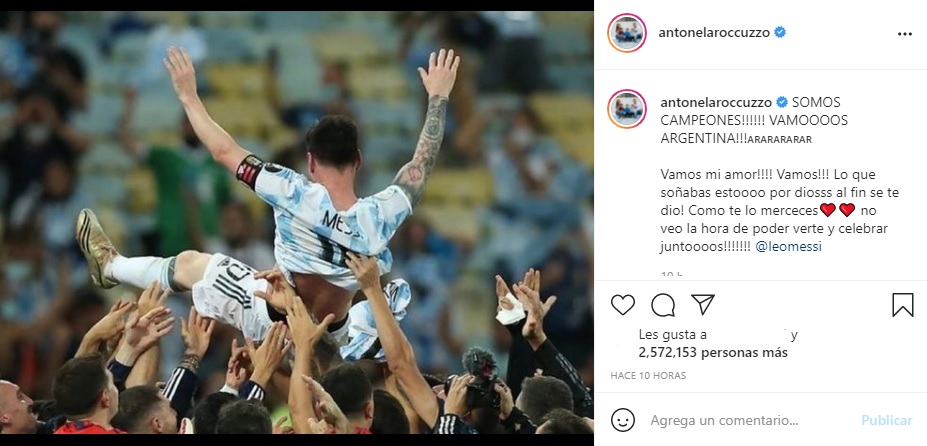Click caption profile avatar with story ring
927x446 pixels.
627,109
